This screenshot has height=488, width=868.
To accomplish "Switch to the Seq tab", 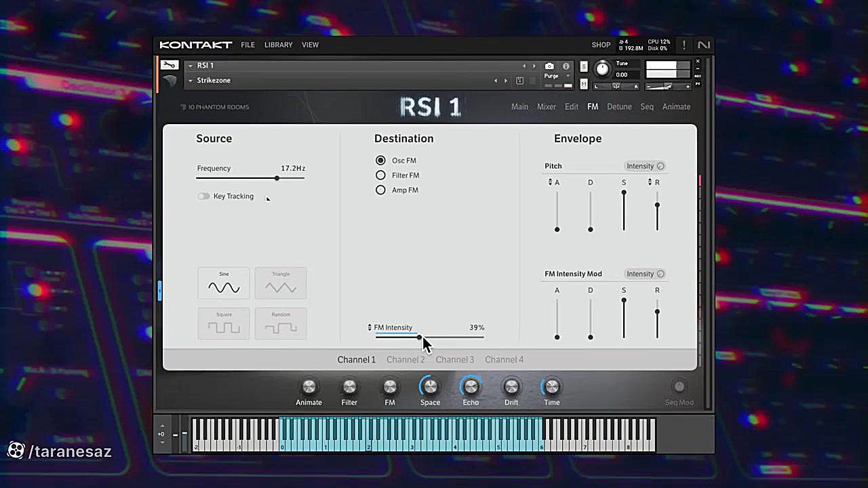I will [647, 107].
